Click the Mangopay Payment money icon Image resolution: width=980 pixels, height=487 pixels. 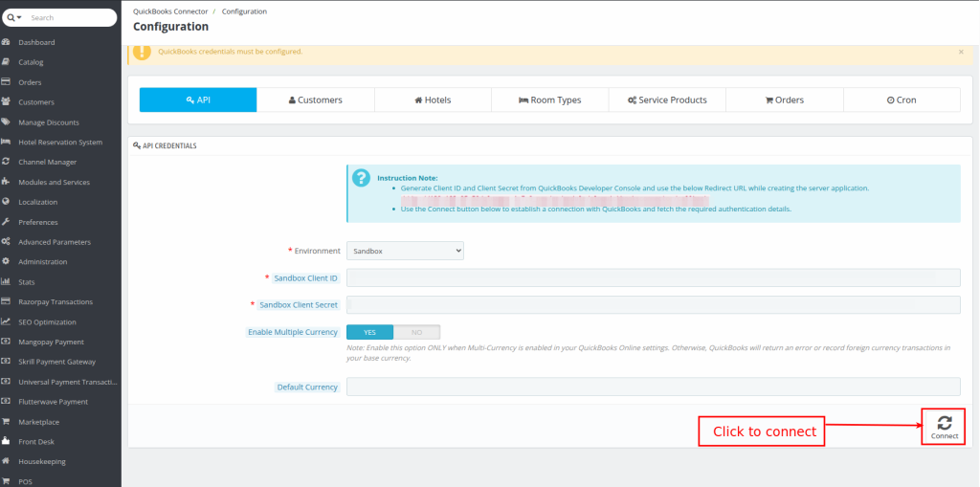6,342
